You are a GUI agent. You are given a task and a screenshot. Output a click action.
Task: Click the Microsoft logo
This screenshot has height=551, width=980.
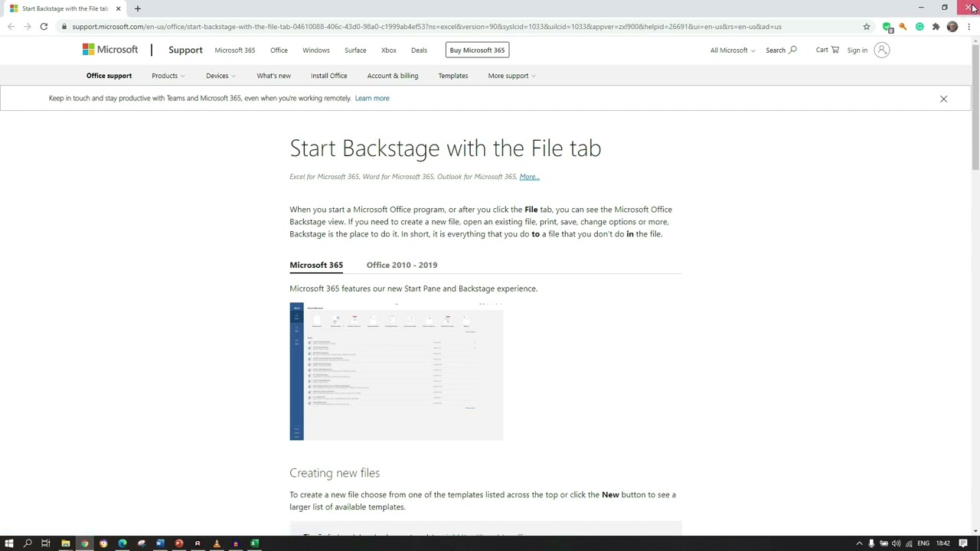coord(110,50)
